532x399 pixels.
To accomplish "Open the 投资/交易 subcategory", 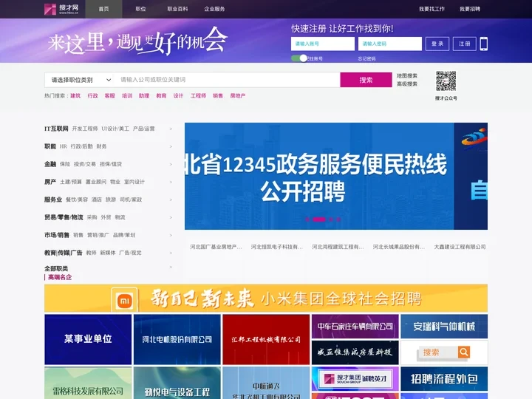I will (x=85, y=164).
